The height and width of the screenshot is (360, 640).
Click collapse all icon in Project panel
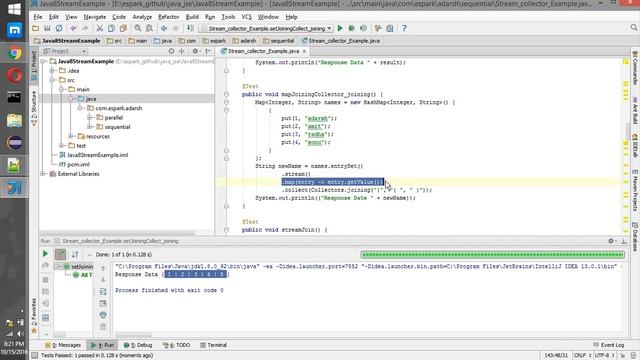pos(182,51)
